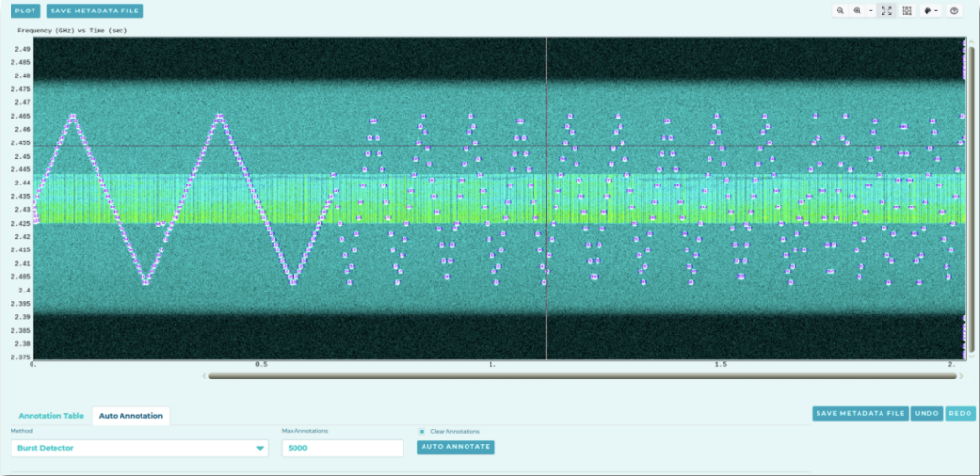Click the vertical frequency scrollbar
This screenshot has height=476, width=980.
[x=971, y=199]
